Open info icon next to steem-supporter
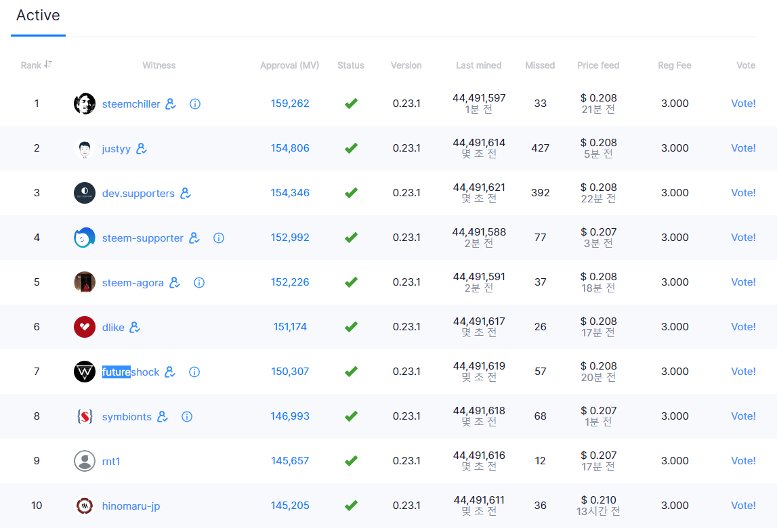This screenshot has width=777, height=532. pyautogui.click(x=219, y=238)
